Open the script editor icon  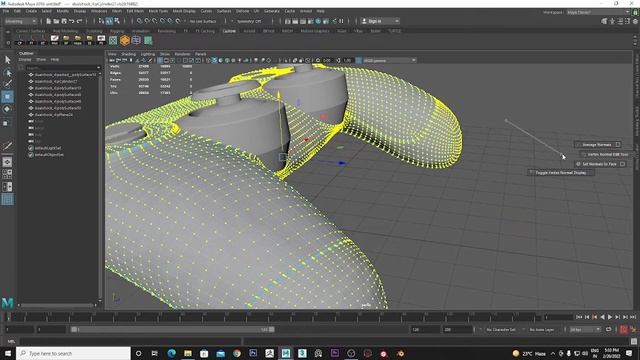[x=634, y=341]
